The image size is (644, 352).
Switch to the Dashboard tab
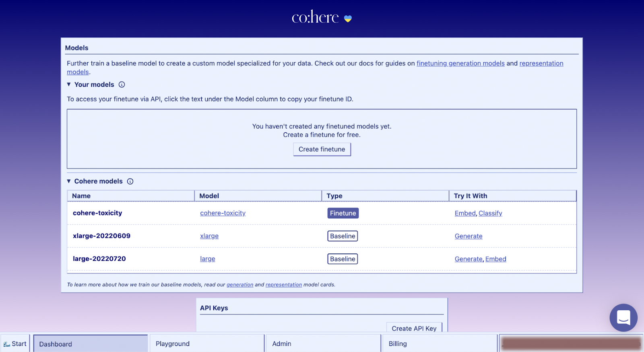91,344
